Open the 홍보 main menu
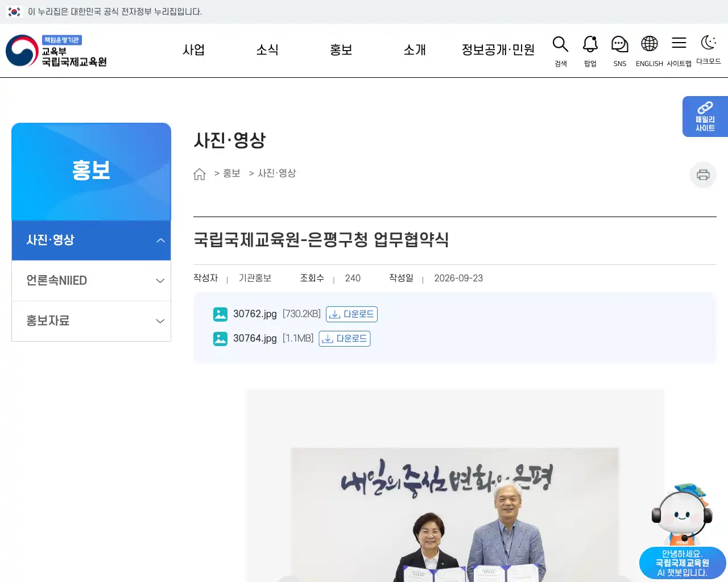 [341, 50]
